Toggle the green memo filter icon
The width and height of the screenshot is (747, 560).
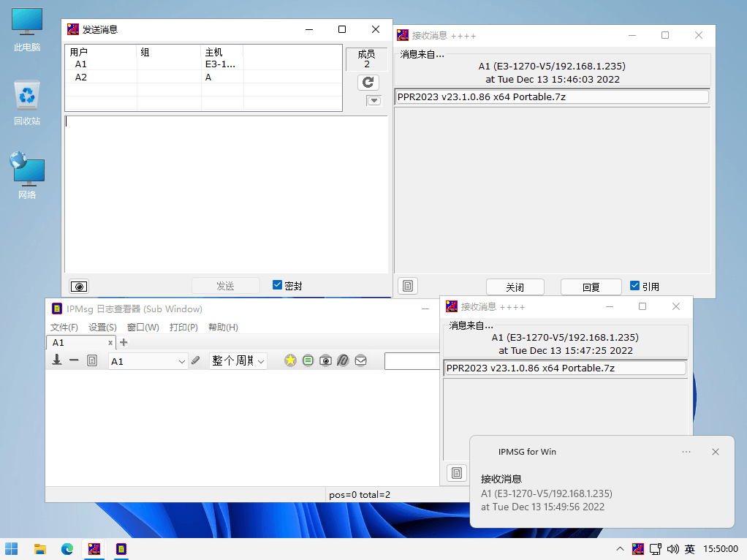(x=308, y=360)
